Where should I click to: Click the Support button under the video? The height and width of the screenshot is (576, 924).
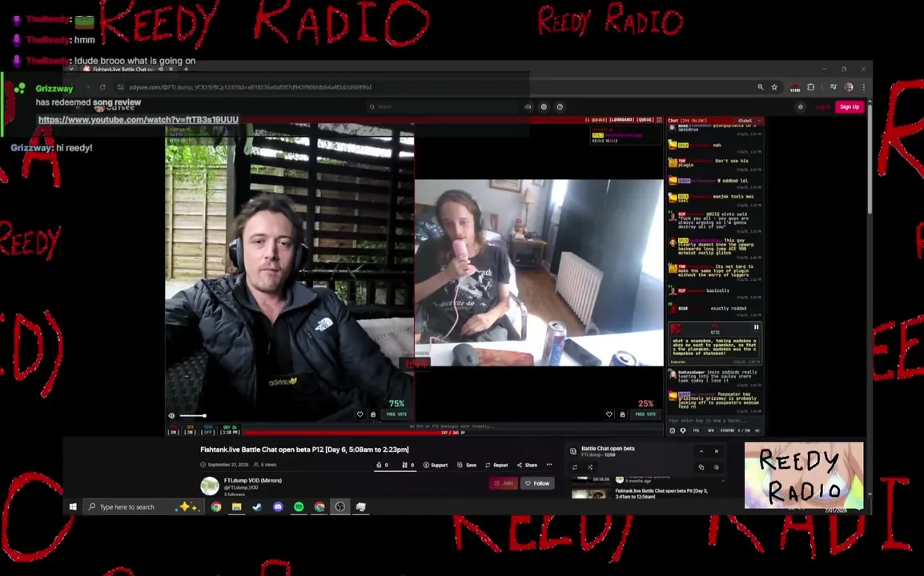pyautogui.click(x=436, y=465)
